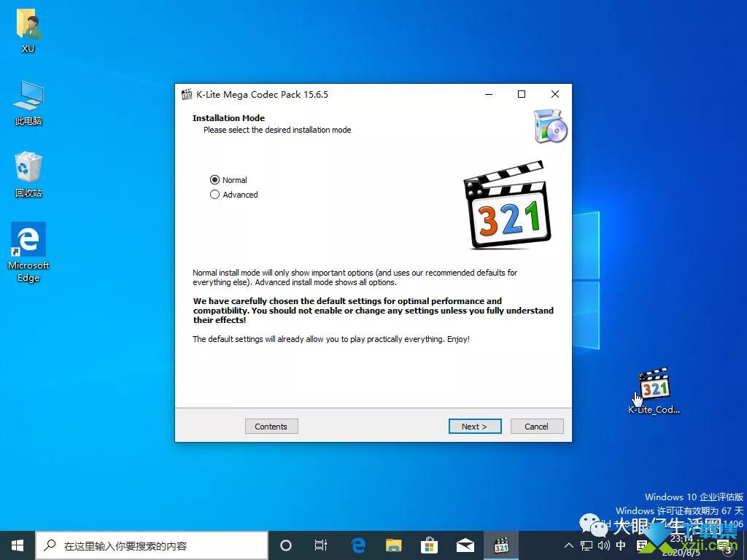
Task: Click the installer box and disc icon
Action: [x=550, y=126]
